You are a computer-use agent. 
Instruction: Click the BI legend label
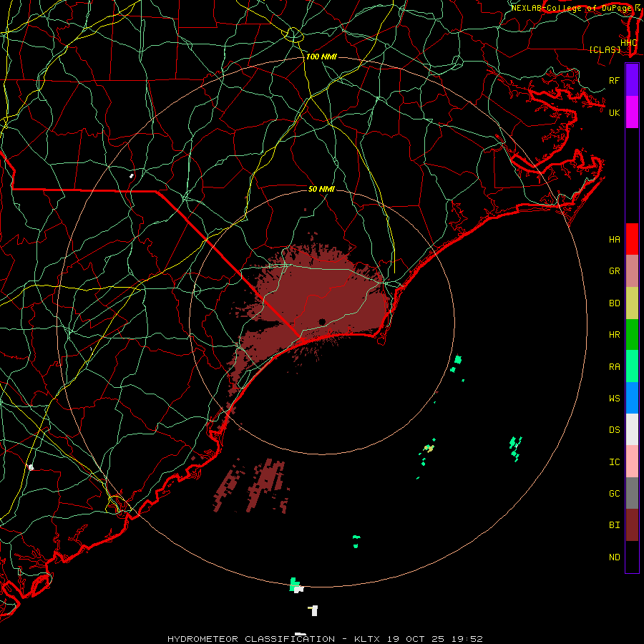pyautogui.click(x=614, y=525)
